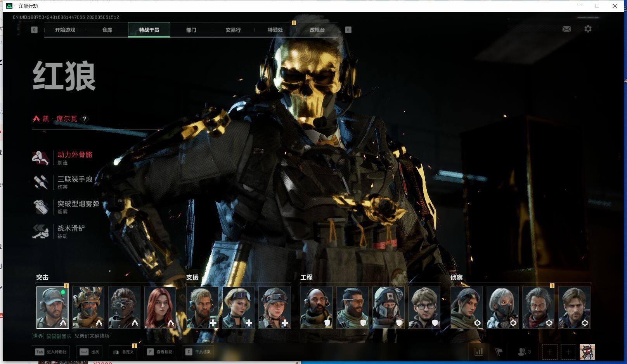
Task: Pick the dark-haired female 侦察 operator
Action: pyautogui.click(x=466, y=307)
